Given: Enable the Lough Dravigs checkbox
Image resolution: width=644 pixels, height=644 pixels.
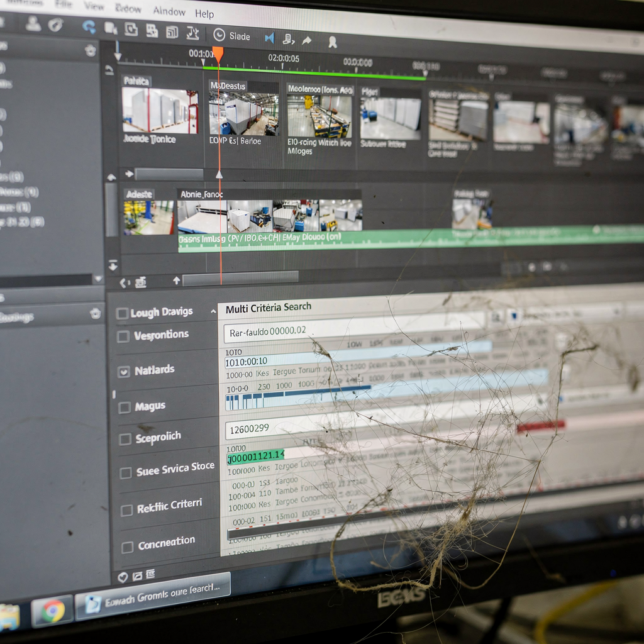Looking at the screenshot, I should 123,313.
